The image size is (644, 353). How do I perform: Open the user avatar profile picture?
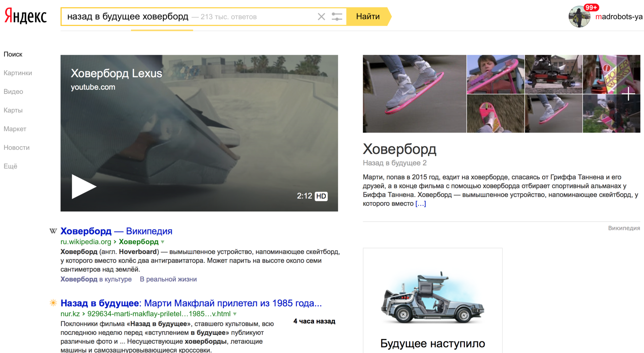click(579, 17)
